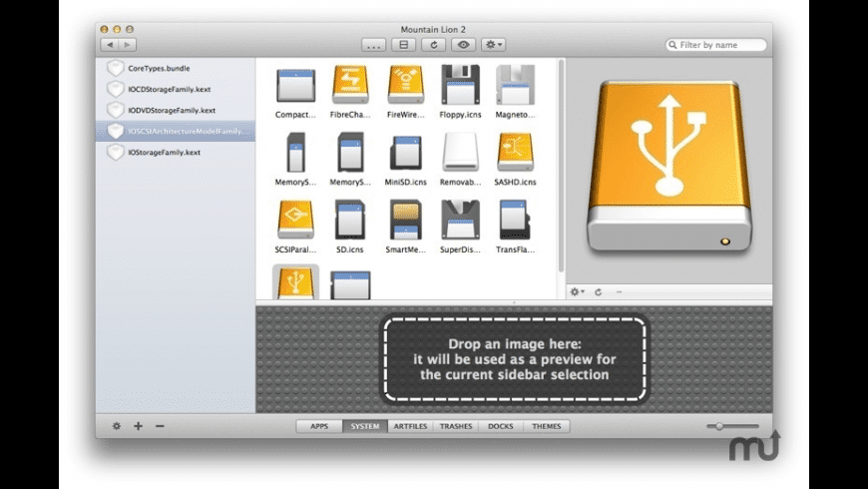Image resolution: width=868 pixels, height=489 pixels.
Task: Click preview pane minus button
Action: click(x=619, y=291)
